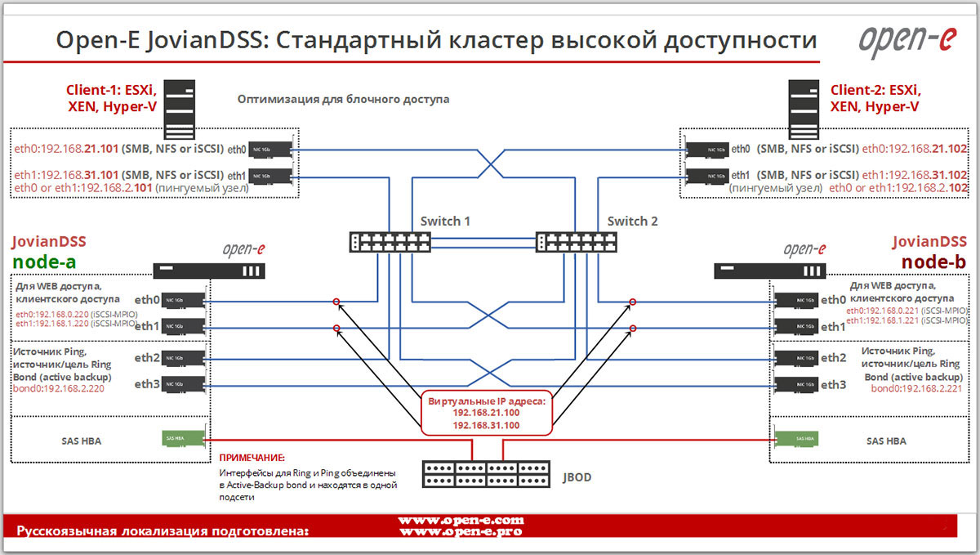The width and height of the screenshot is (980, 555).
Task: Select the node-b rack server icon
Action: pos(770,271)
